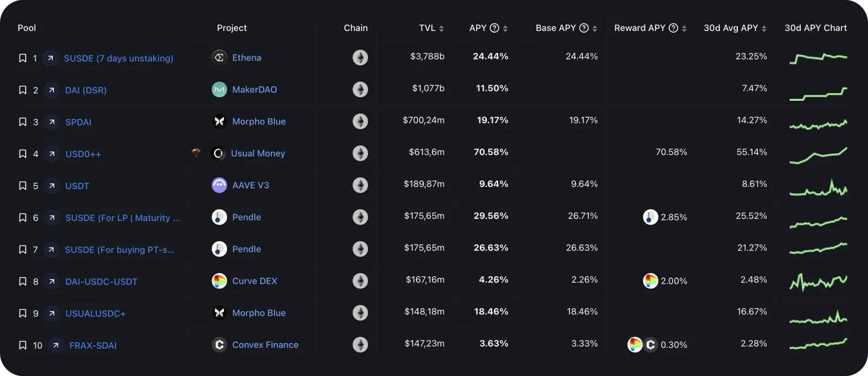Bookmark the FRAX-SDAI pool row
Viewport: 868px width, 376px height.
[x=23, y=345]
